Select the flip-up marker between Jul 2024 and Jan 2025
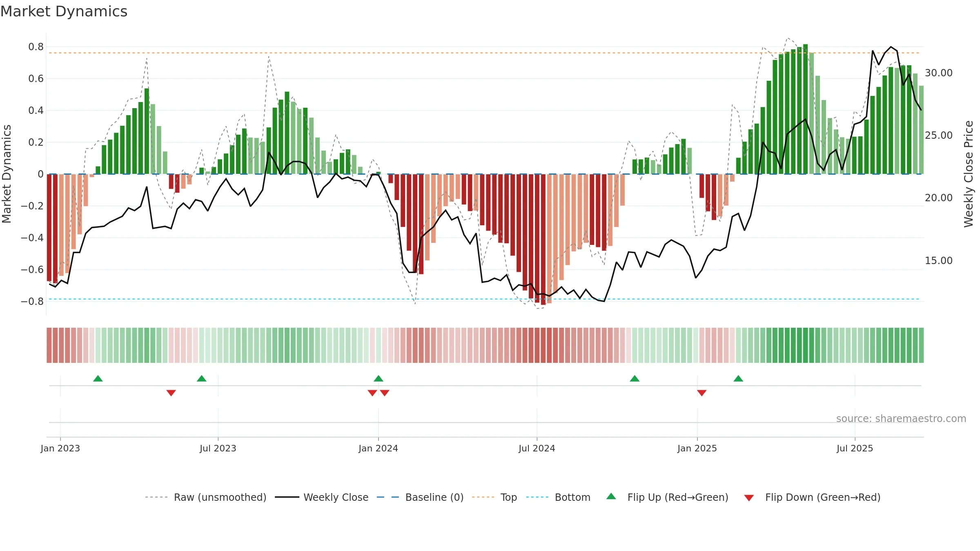Viewport: 980px width, 551px height. (x=635, y=378)
